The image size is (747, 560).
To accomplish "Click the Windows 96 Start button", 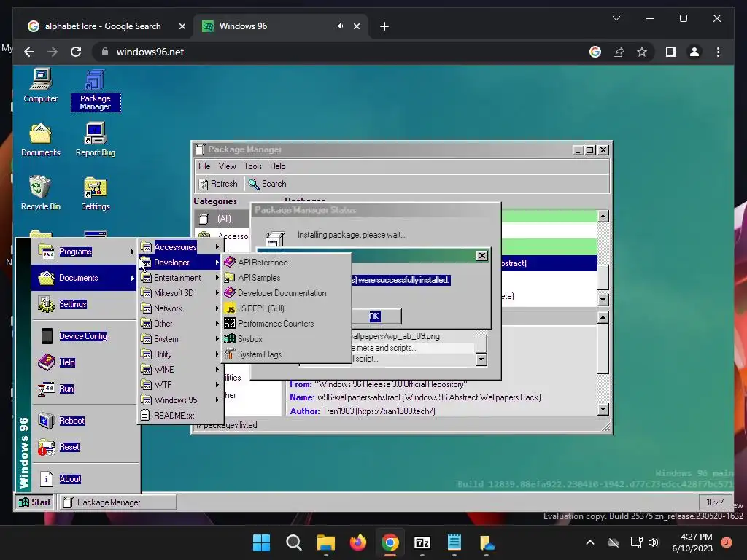I will point(35,502).
